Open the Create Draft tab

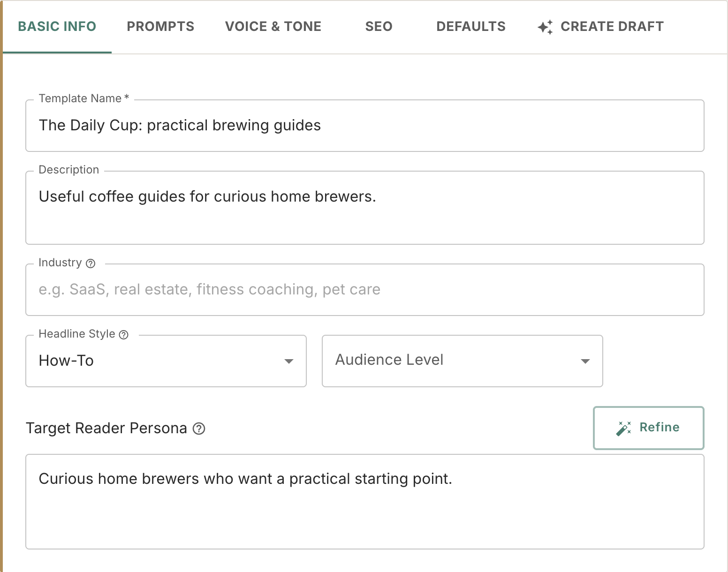pyautogui.click(x=600, y=27)
